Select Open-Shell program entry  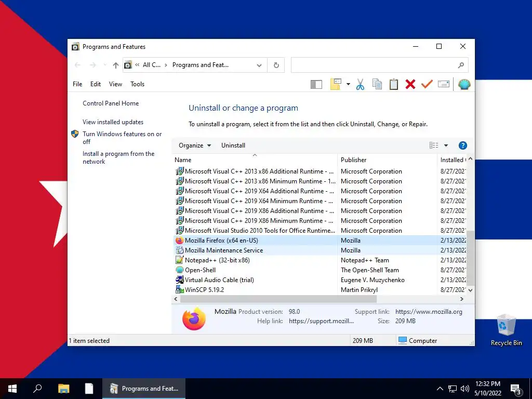(320, 270)
